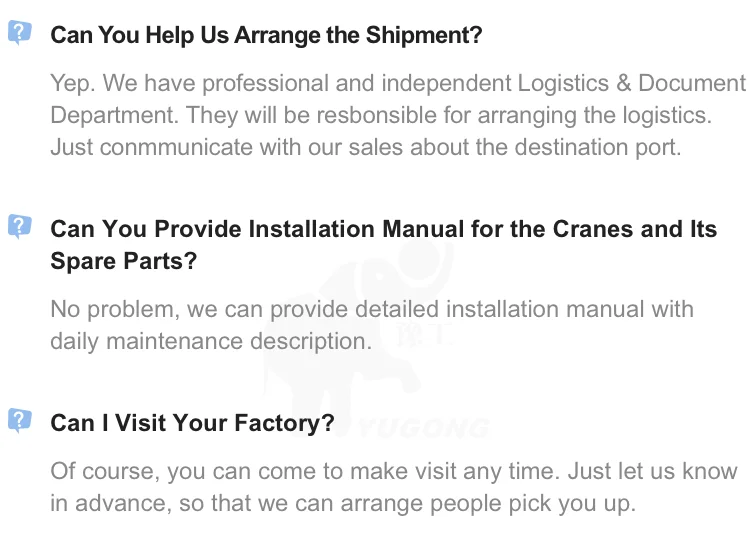Expand 'Can You Provide Installation Manual' question
This screenshot has width=750, height=550.
point(383,229)
